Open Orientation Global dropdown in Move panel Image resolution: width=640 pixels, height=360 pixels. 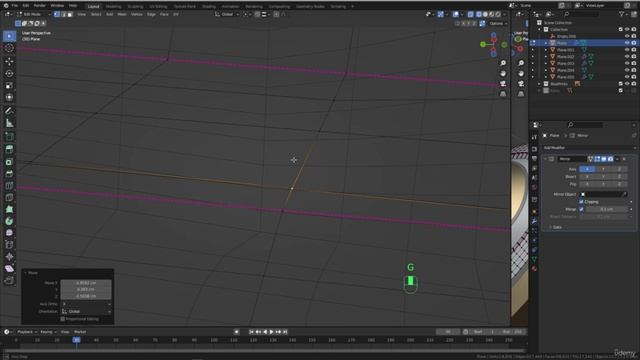(x=86, y=311)
